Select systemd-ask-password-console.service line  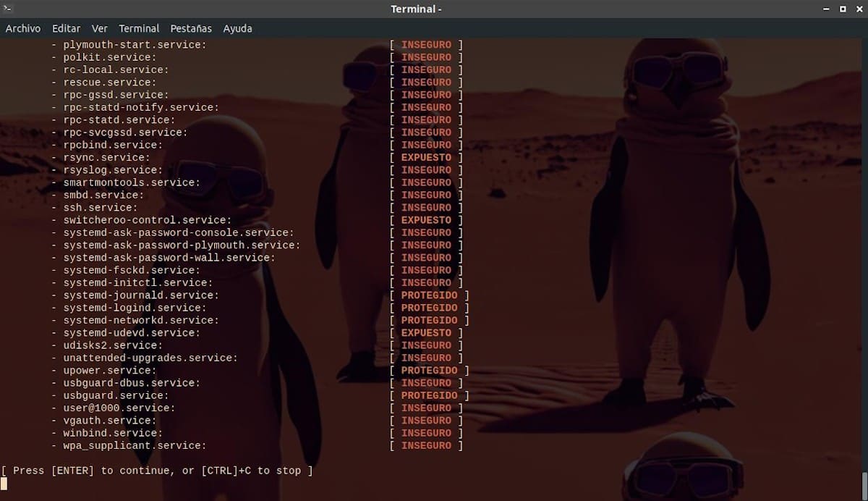pyautogui.click(x=257, y=232)
